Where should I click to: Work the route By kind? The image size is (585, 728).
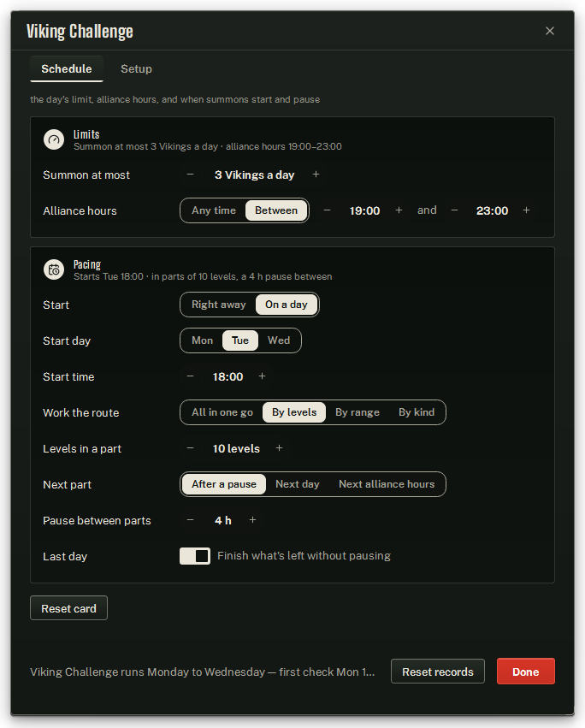[417, 412]
